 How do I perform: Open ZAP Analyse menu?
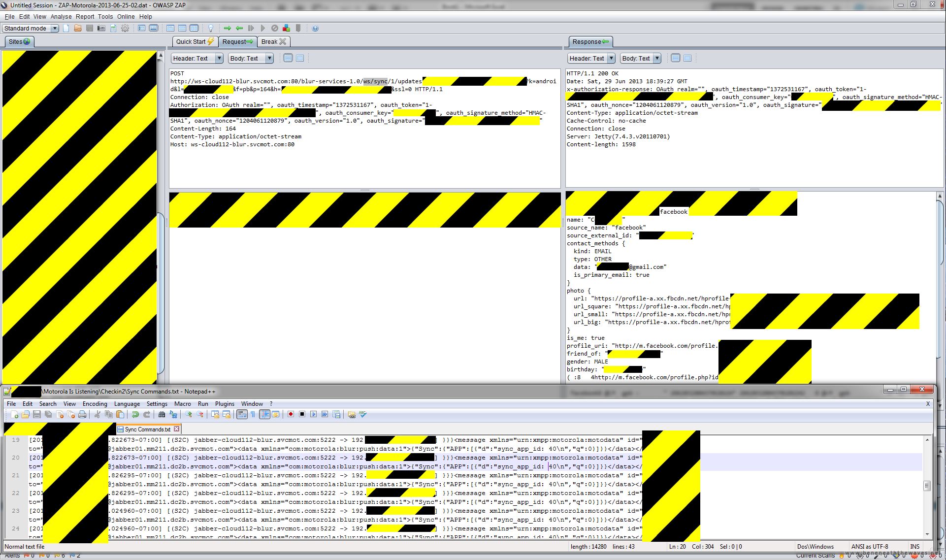click(61, 17)
